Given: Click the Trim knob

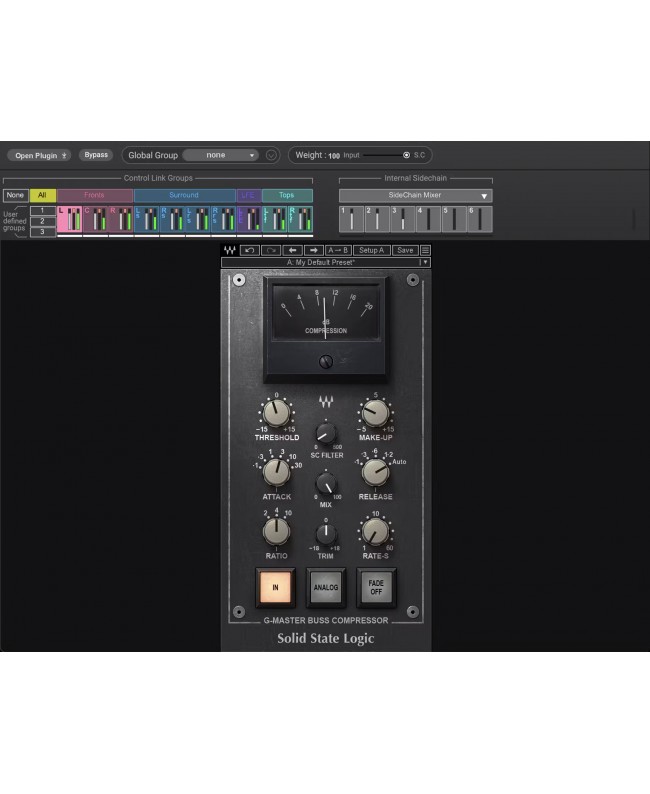Looking at the screenshot, I should tap(326, 534).
